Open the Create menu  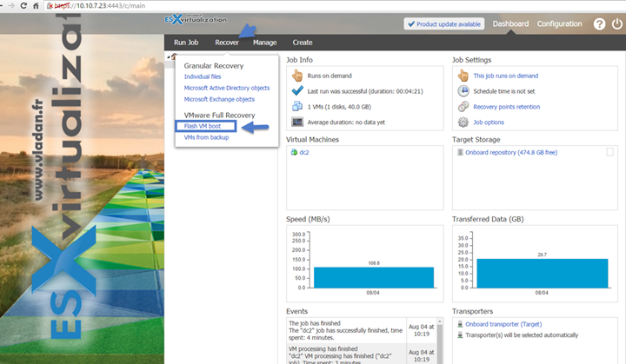point(303,43)
